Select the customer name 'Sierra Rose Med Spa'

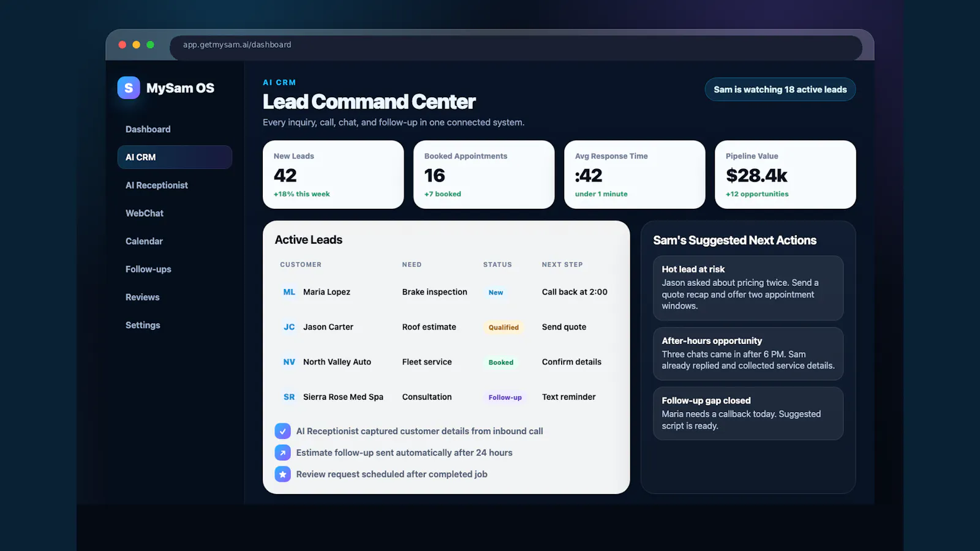[x=343, y=397]
